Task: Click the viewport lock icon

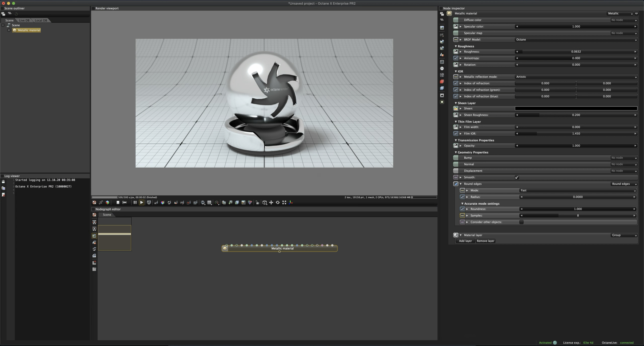Action: coord(257,203)
